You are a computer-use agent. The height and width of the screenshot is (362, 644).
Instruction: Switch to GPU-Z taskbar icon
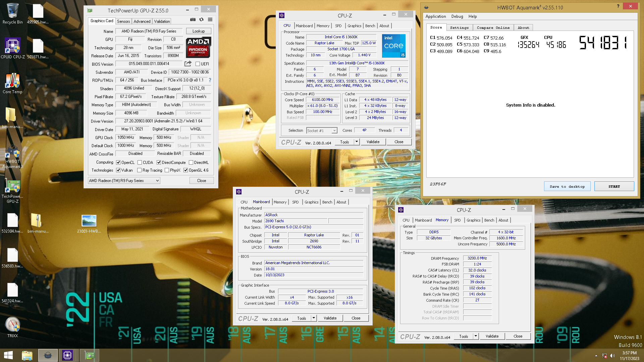pyautogui.click(x=90, y=355)
